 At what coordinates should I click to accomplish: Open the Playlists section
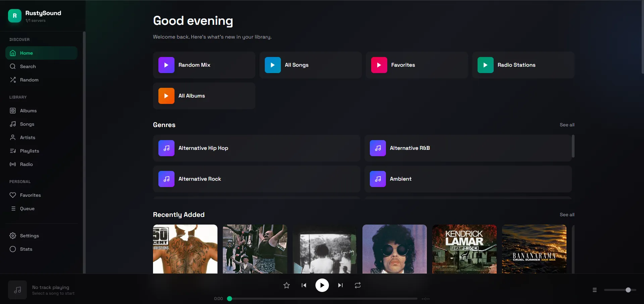click(30, 151)
